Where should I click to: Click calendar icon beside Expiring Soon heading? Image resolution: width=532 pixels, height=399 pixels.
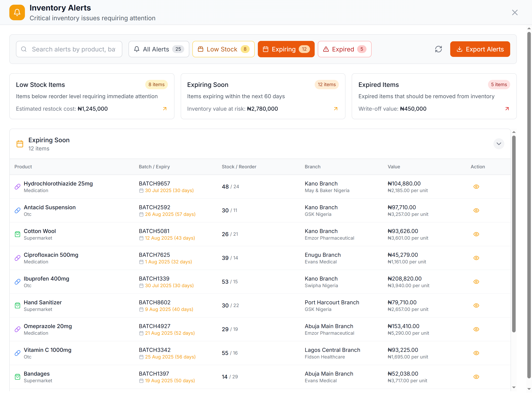tap(20, 144)
